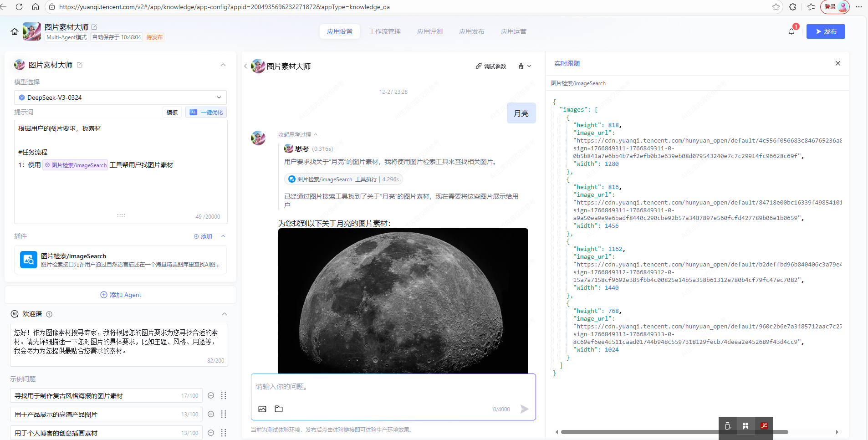
Task: Click the notification bell icon
Action: [x=791, y=31]
